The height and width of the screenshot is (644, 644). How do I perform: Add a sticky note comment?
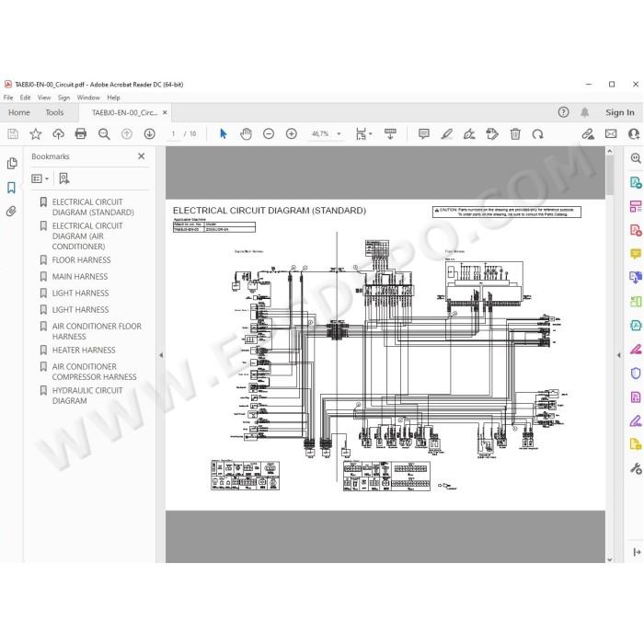click(424, 134)
